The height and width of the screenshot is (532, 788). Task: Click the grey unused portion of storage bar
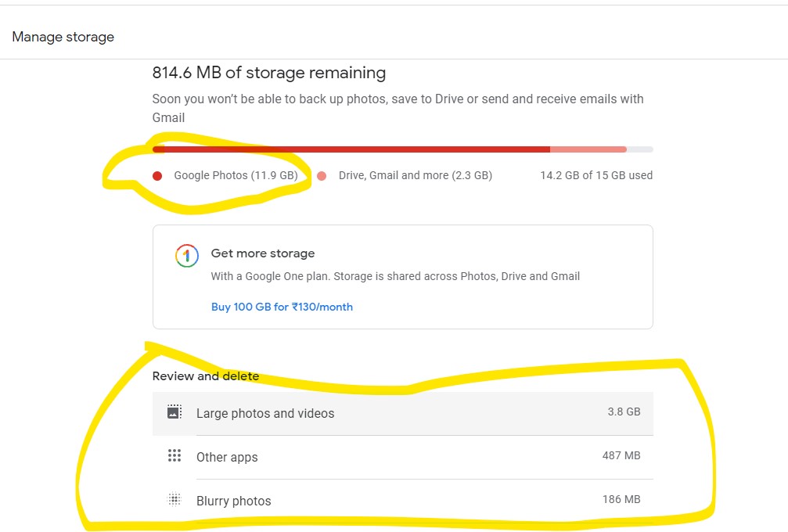click(640, 149)
